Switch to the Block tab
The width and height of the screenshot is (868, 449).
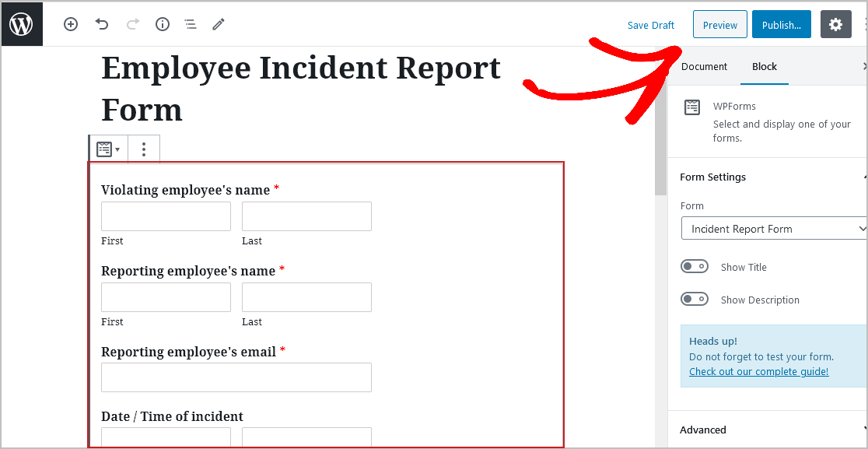(x=765, y=66)
